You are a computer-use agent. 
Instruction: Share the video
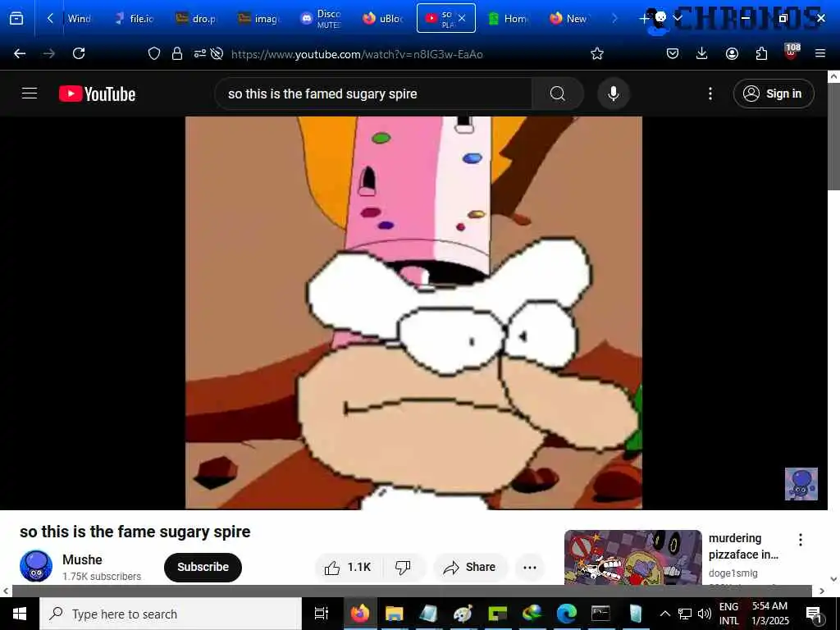click(x=470, y=568)
